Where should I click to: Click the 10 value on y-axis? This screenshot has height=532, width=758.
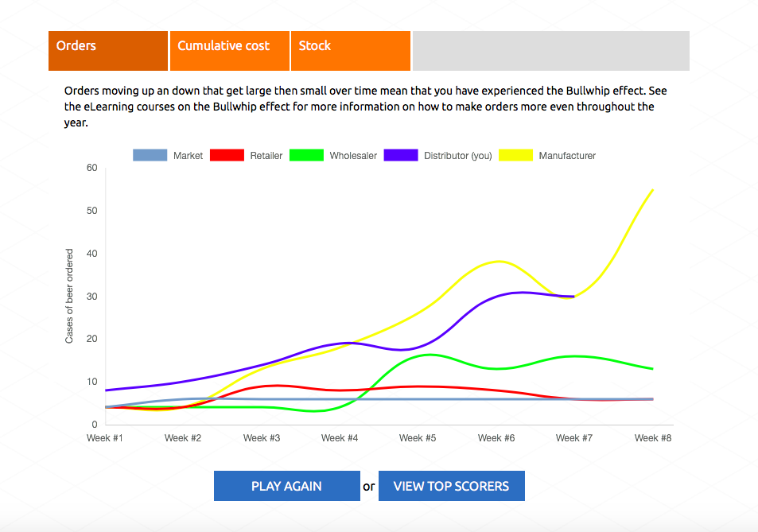(x=91, y=382)
